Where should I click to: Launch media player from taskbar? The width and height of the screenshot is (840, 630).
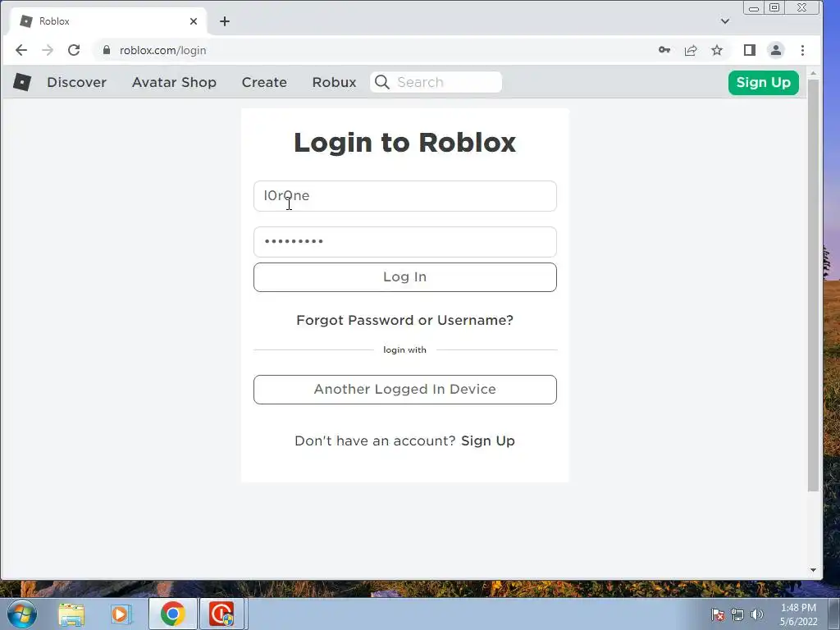point(121,614)
